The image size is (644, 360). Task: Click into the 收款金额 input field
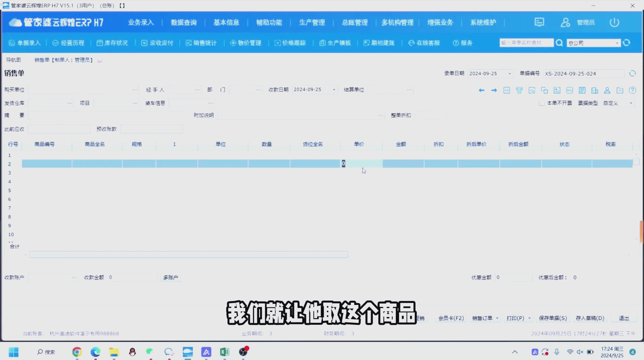132,278
